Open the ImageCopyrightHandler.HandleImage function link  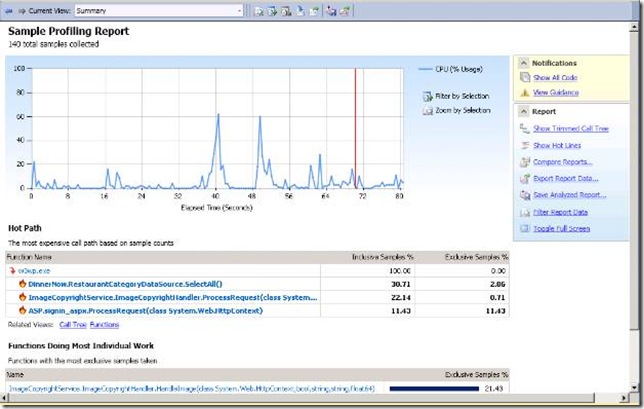pyautogui.click(x=192, y=388)
